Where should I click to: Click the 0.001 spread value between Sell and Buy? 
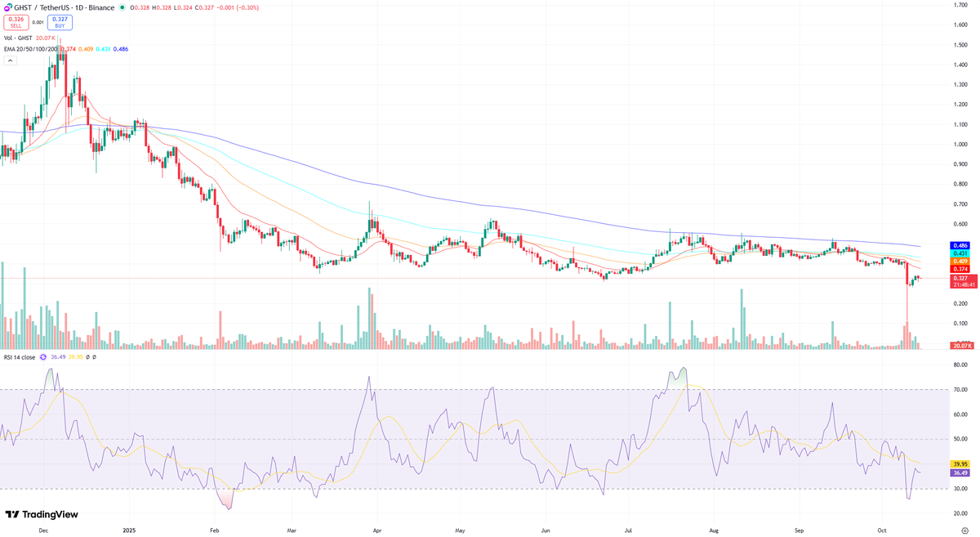tap(38, 22)
